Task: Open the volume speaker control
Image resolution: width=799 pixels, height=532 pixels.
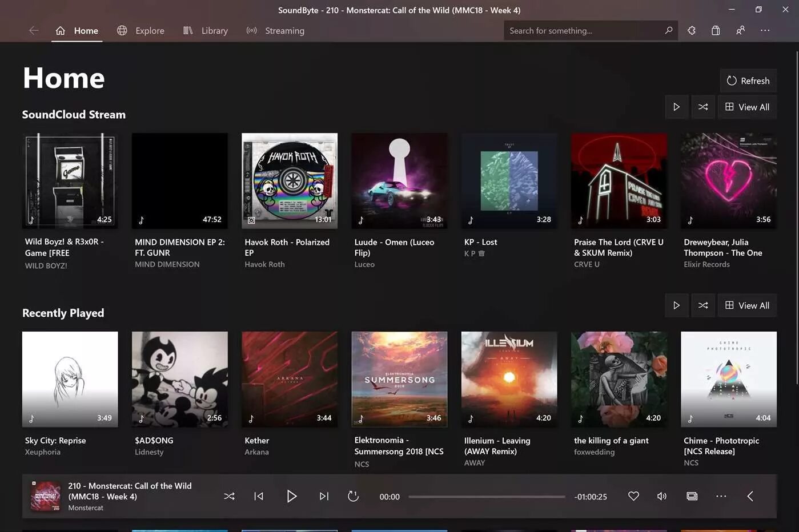Action: point(662,496)
